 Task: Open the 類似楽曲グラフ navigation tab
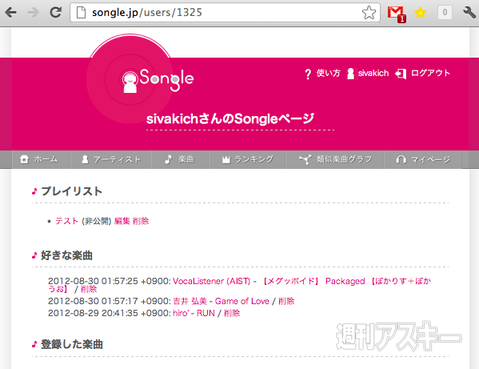coord(335,160)
